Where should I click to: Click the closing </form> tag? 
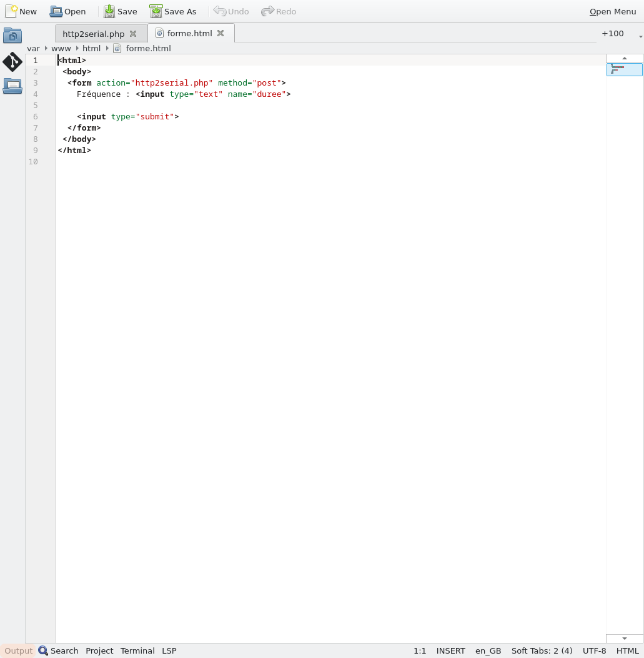pos(84,128)
